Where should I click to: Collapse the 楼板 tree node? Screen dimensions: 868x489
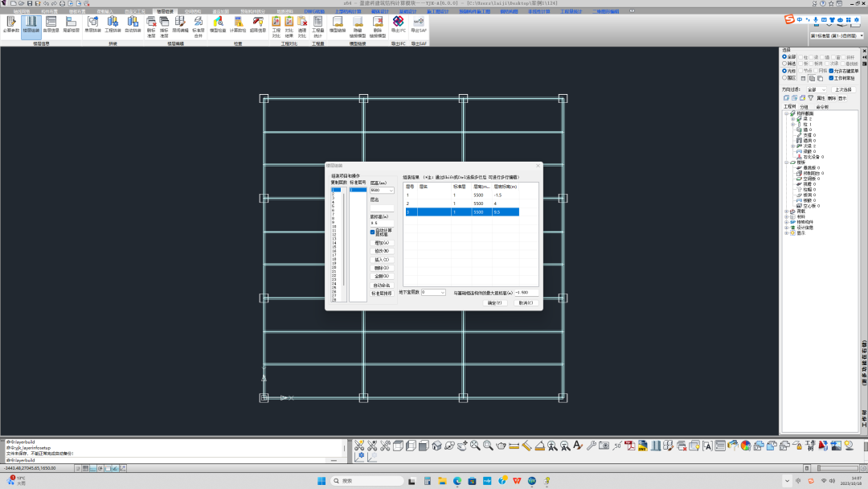point(786,162)
